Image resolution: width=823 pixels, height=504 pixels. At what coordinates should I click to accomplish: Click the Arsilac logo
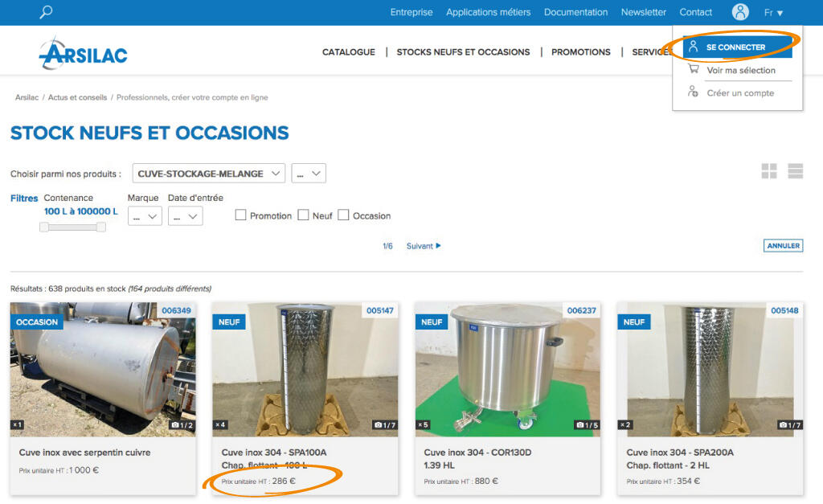coord(83,53)
